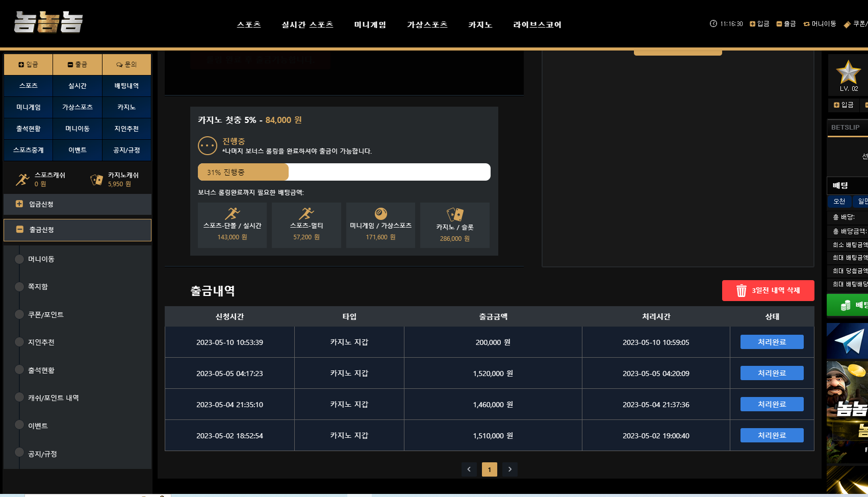868x497 pixels.
Task: Select the 쪽지함 radio item
Action: 19,287
